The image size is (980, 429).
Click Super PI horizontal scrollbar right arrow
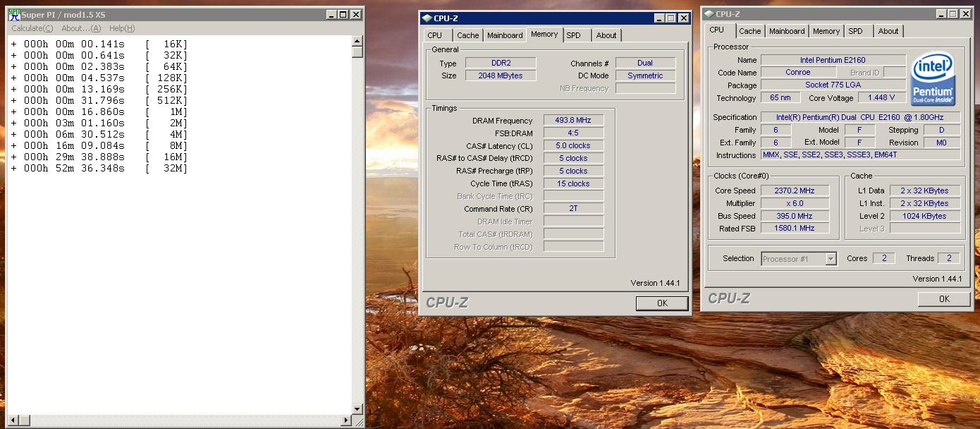[x=346, y=421]
